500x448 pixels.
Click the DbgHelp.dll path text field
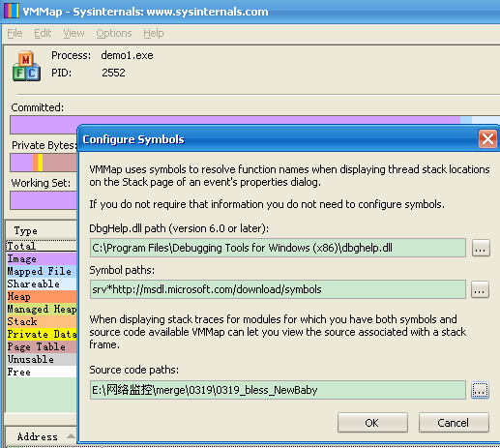click(278, 248)
